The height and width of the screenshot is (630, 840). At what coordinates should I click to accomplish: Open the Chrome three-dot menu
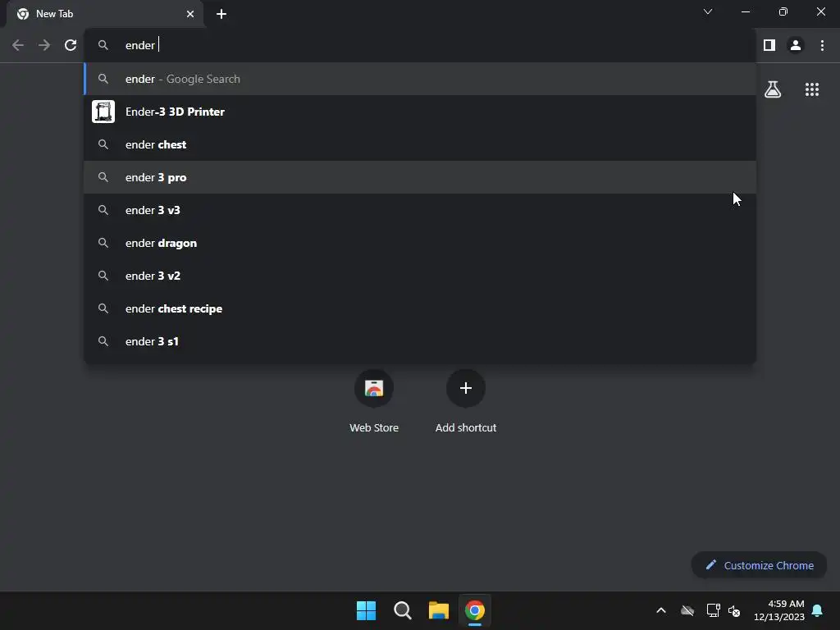click(x=822, y=45)
